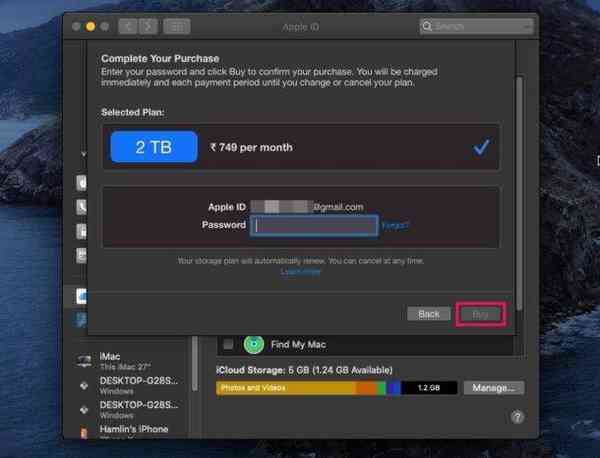Screen dimensions: 600x458
Task: Go forward with toolbar forward arrow
Action: coord(148,26)
